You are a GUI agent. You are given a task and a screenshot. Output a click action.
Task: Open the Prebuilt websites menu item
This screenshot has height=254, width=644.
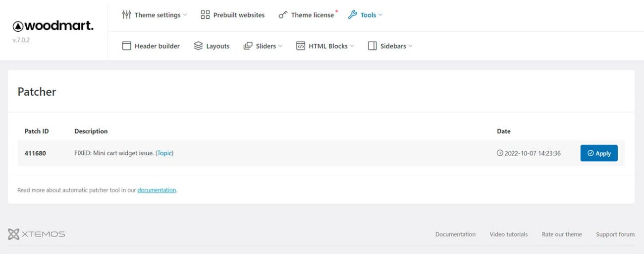tap(239, 15)
